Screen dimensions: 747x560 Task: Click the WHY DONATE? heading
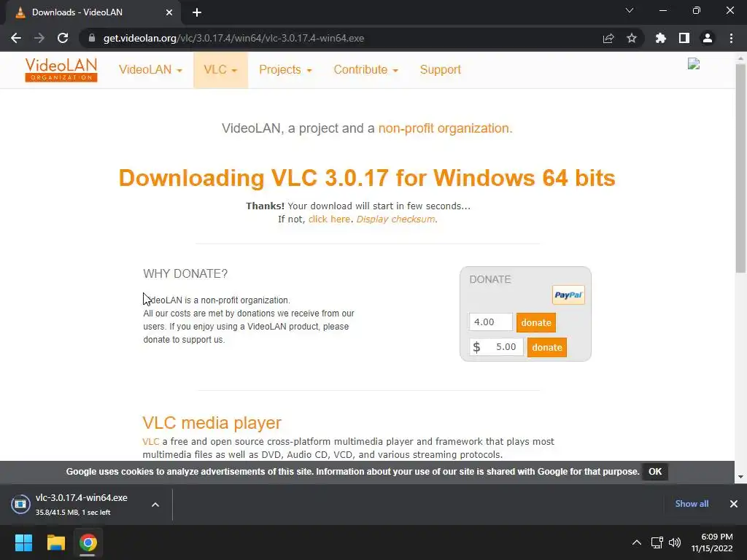(185, 274)
